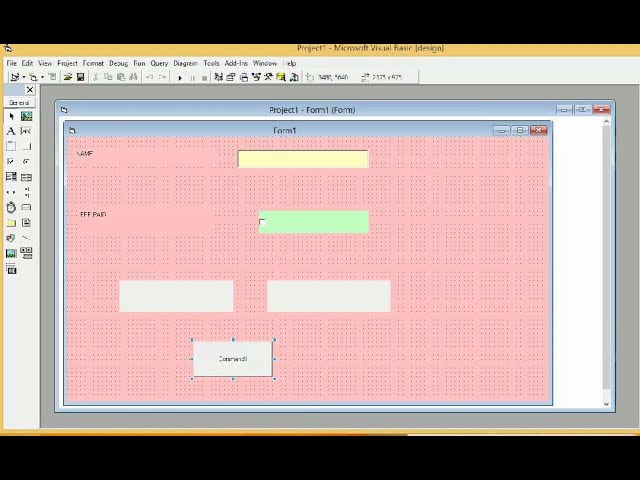
Task: Open the Tools menu
Action: (211, 63)
